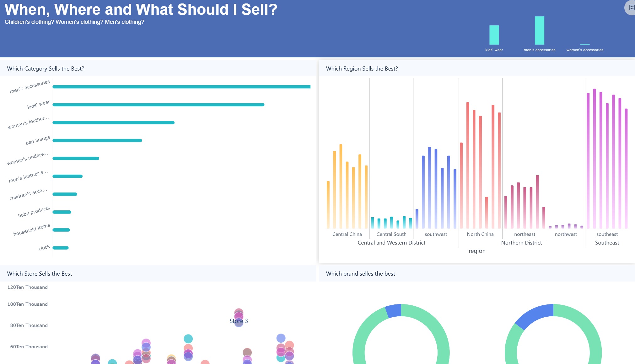
Task: Click the Store 3 bubble label
Action: (x=239, y=321)
